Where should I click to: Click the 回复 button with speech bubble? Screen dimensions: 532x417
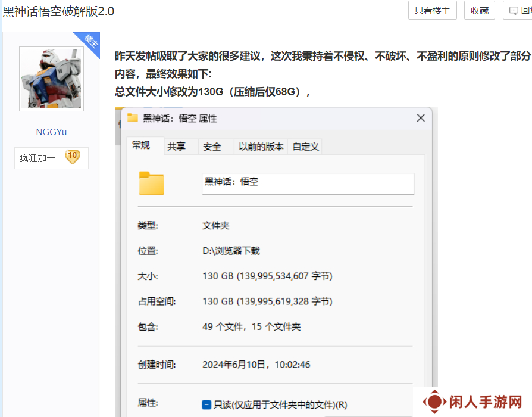click(x=518, y=11)
